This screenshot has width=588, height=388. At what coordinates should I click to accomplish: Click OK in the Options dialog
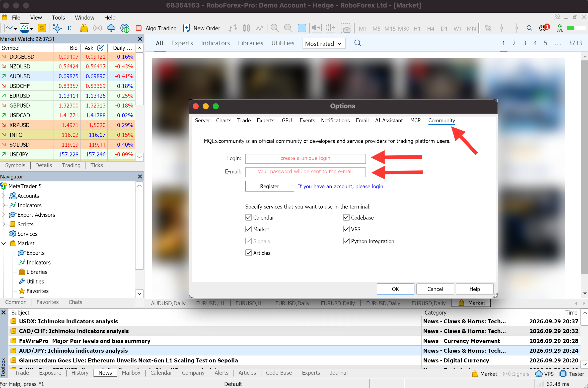click(395, 289)
